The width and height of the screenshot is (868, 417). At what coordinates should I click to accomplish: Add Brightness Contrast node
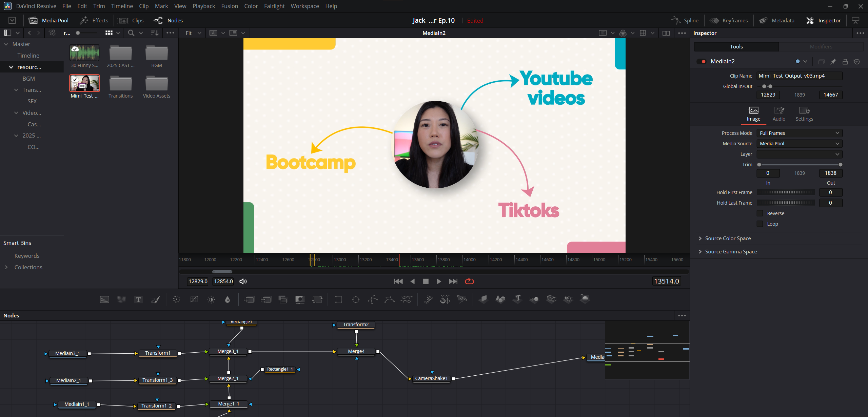[211, 299]
